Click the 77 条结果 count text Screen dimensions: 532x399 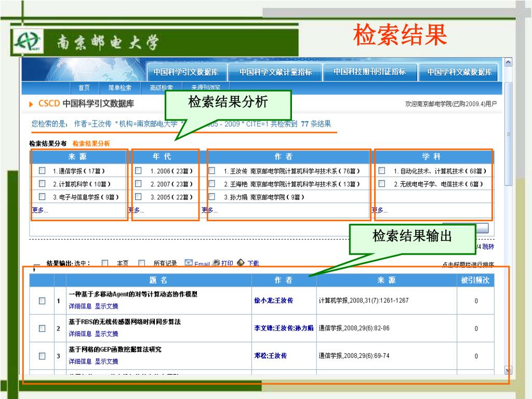click(316, 124)
